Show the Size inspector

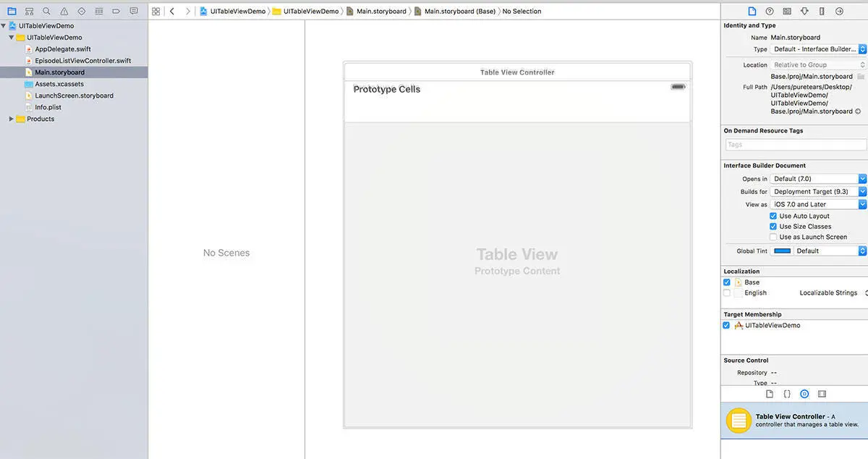[822, 12]
